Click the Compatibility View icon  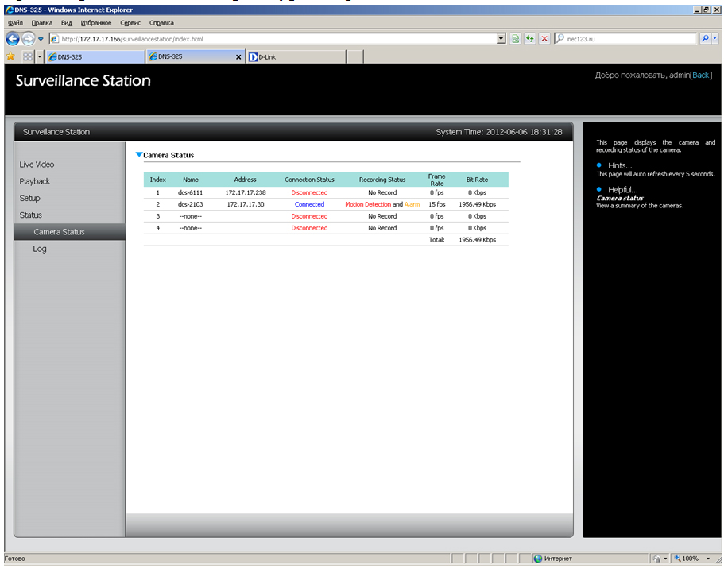click(515, 38)
